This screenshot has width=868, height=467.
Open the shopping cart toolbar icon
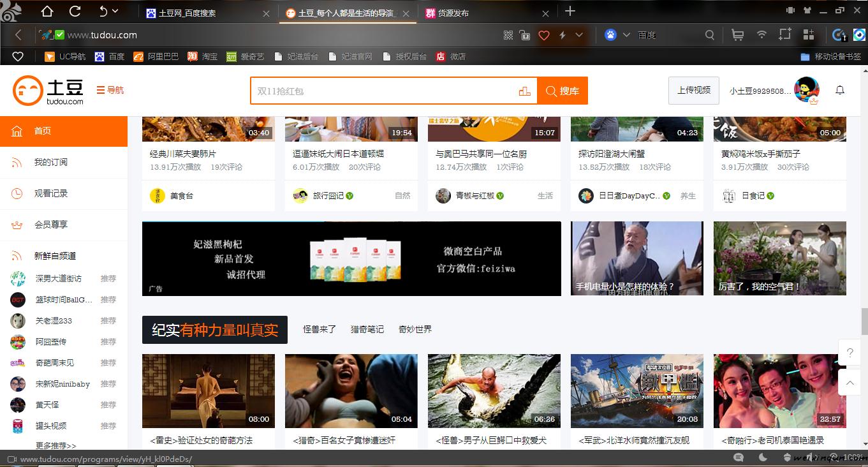pyautogui.click(x=737, y=35)
